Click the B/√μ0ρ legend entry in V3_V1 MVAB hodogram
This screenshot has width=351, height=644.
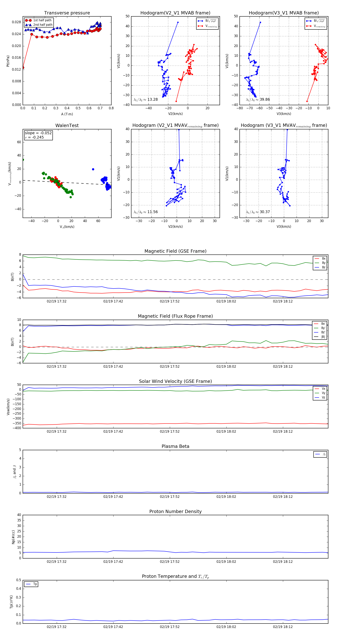[x=316, y=21]
